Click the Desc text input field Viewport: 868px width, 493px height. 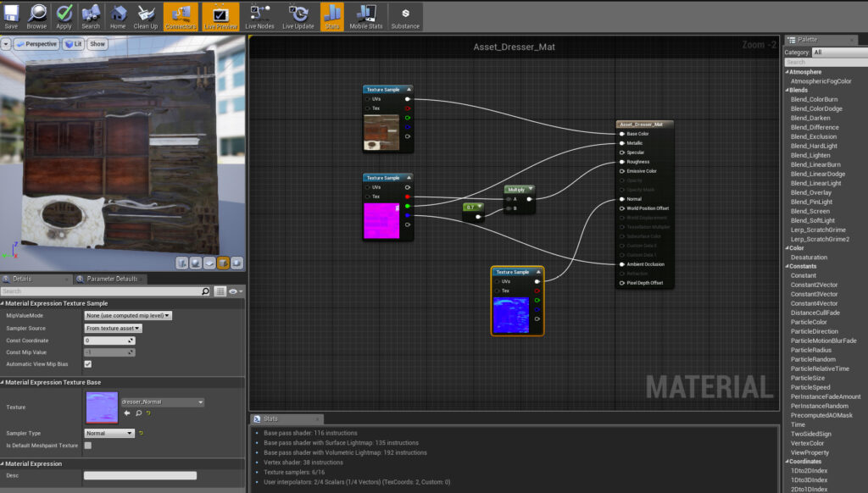point(140,475)
